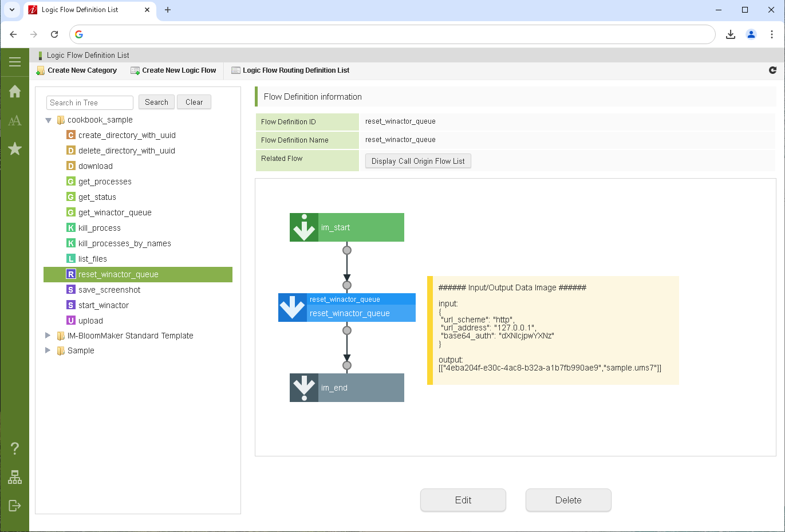Click the K icon beside kill_processes_by_names
785x532 pixels.
click(x=71, y=243)
